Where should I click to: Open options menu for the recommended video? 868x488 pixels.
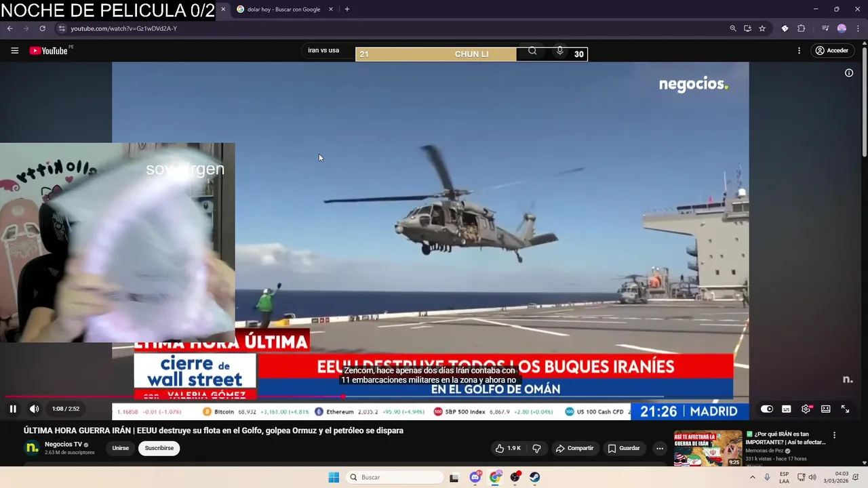point(834,435)
